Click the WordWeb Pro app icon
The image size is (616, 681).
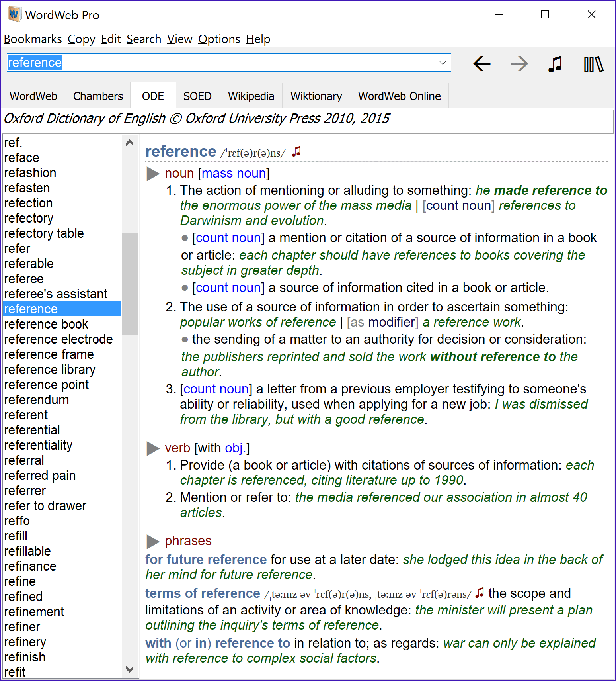pyautogui.click(x=14, y=14)
